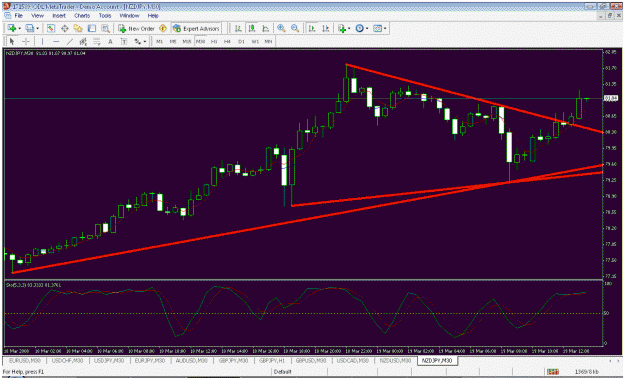Select the M15 timeframe

click(x=187, y=41)
